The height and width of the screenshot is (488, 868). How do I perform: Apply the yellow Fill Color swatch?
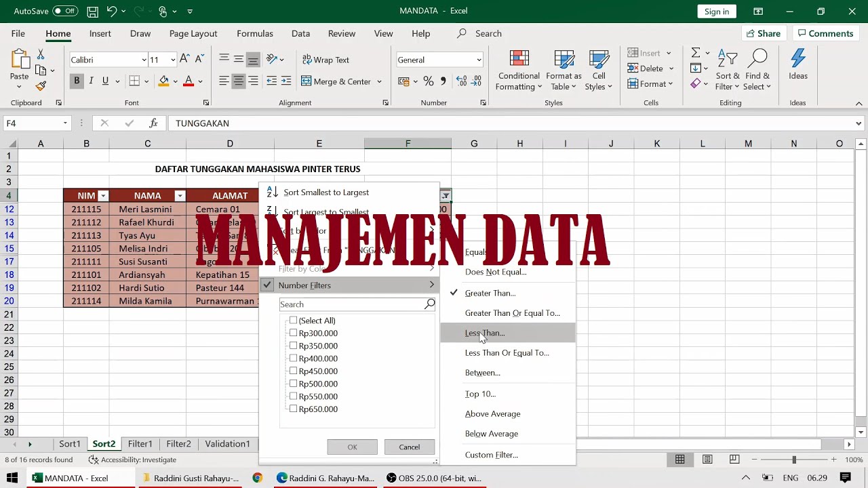[x=163, y=81]
